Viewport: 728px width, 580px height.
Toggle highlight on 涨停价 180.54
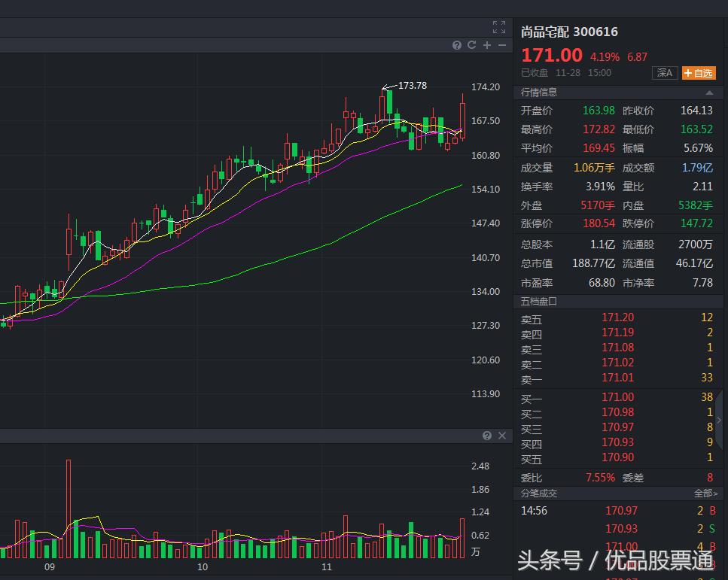click(x=599, y=223)
